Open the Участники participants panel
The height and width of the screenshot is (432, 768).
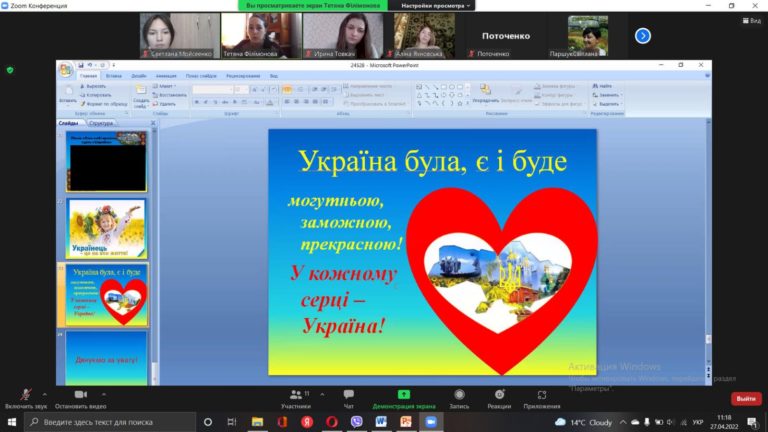coord(295,395)
